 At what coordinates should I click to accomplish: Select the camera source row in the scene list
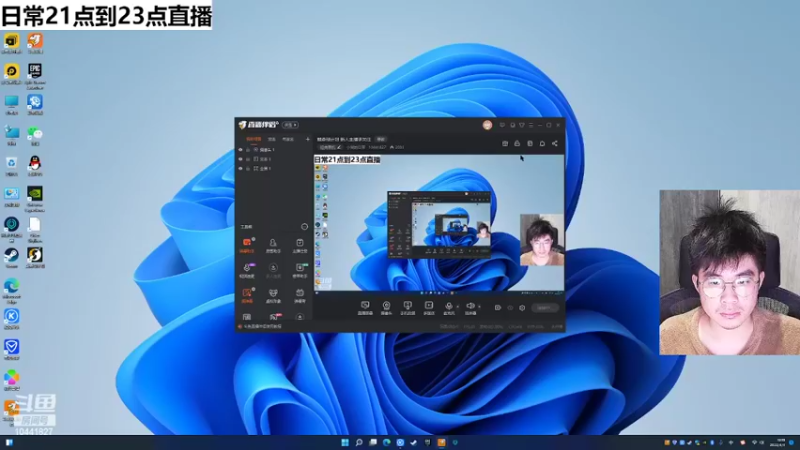273,150
